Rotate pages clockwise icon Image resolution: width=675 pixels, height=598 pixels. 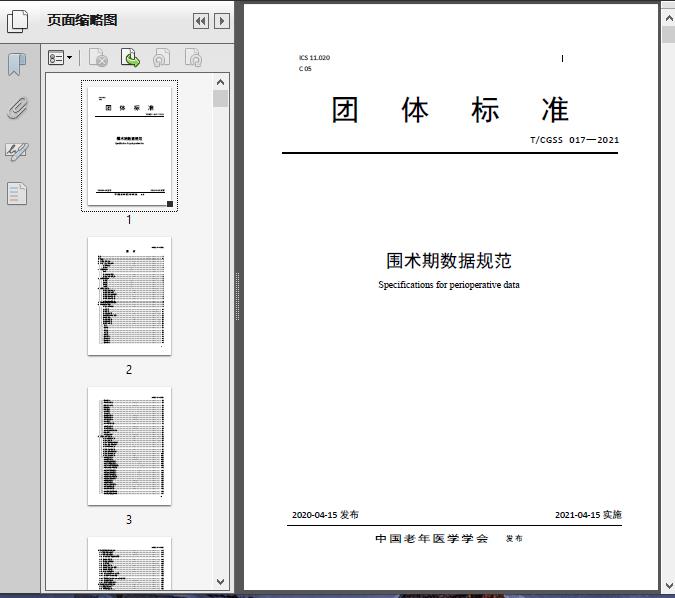[x=193, y=58]
